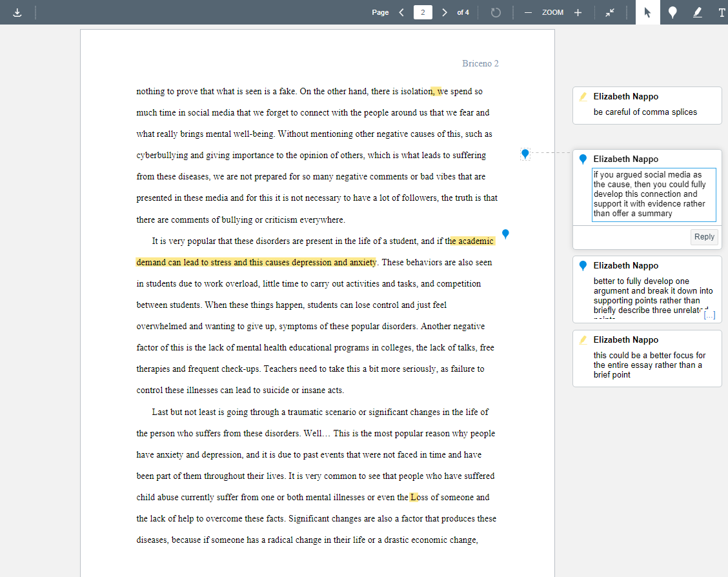This screenshot has height=577, width=728.
Task: Click the 'of 4' page count label
Action: pyautogui.click(x=463, y=12)
